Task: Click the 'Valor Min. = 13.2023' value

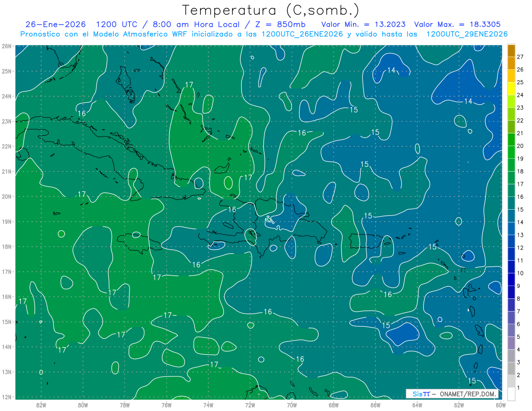Action: 363,24
